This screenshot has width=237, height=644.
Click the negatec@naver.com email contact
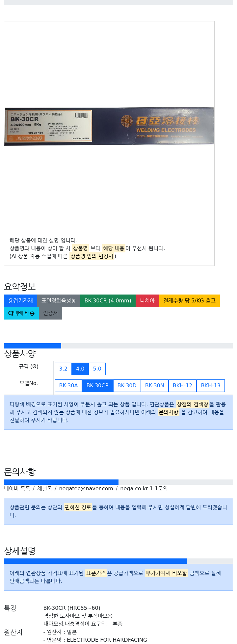(86, 488)
